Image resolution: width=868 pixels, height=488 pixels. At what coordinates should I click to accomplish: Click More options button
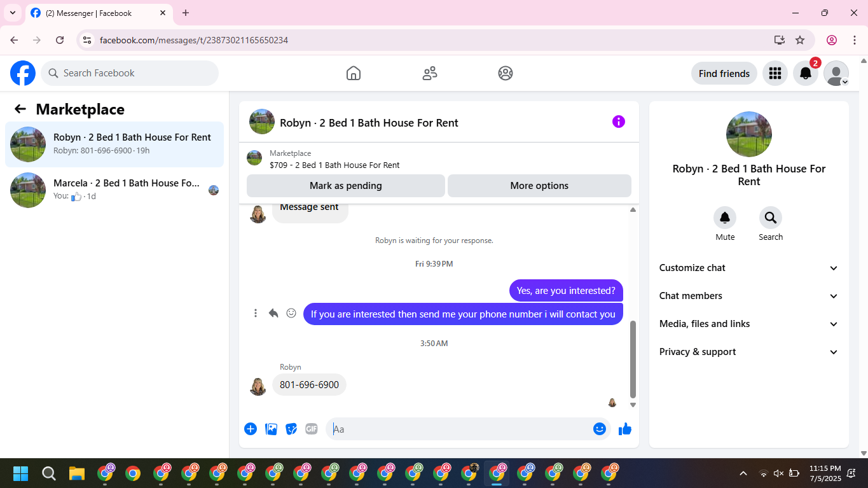point(539,186)
